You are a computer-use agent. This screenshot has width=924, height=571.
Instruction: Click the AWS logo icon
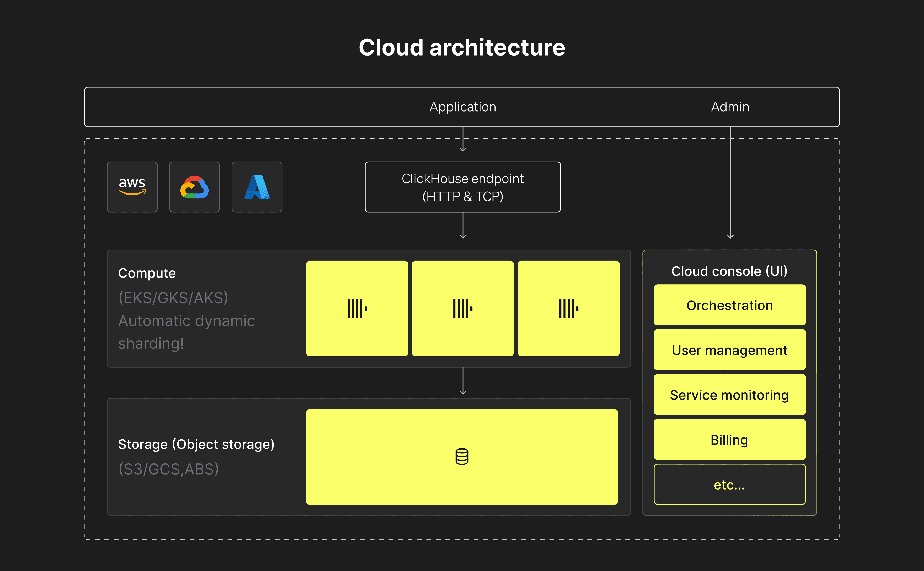pos(132,187)
